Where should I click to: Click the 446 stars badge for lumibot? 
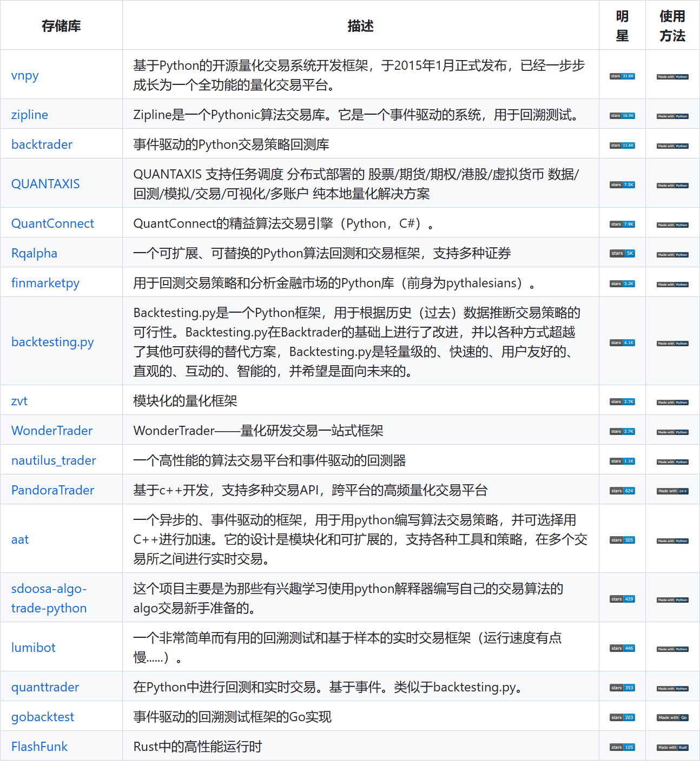pyautogui.click(x=622, y=648)
